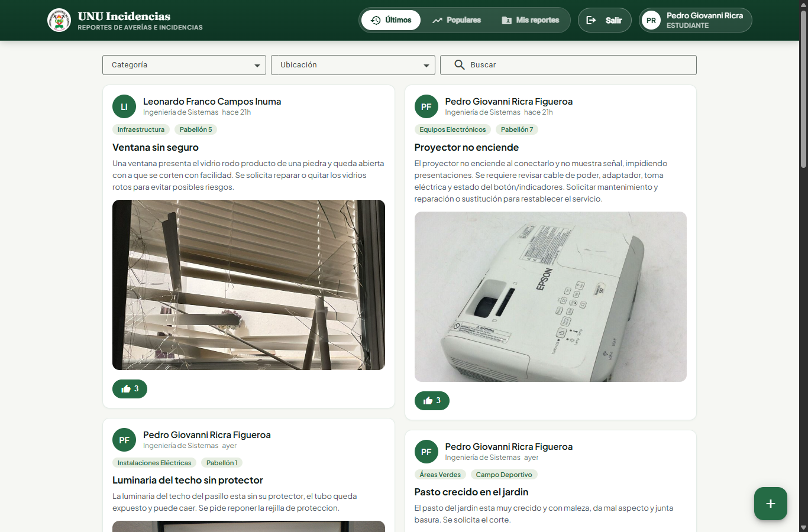808x532 pixels.
Task: Open the Luminaria del techo sin protector title
Action: tap(188, 480)
